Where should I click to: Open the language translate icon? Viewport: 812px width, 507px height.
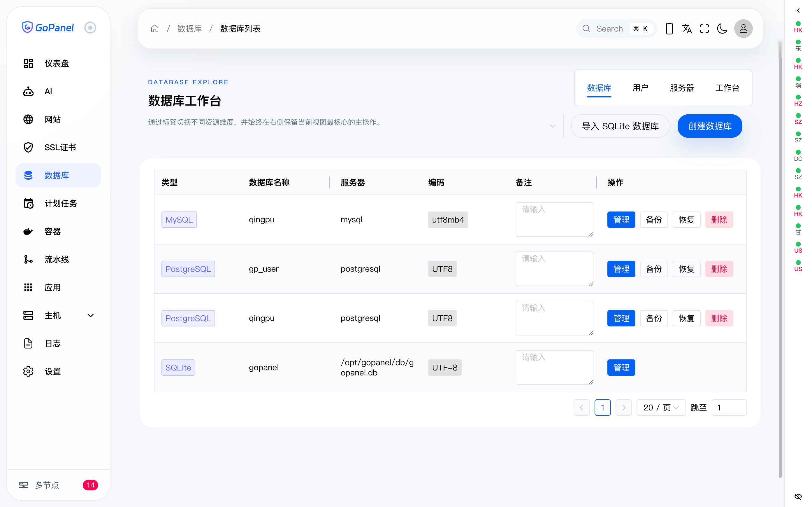click(687, 29)
